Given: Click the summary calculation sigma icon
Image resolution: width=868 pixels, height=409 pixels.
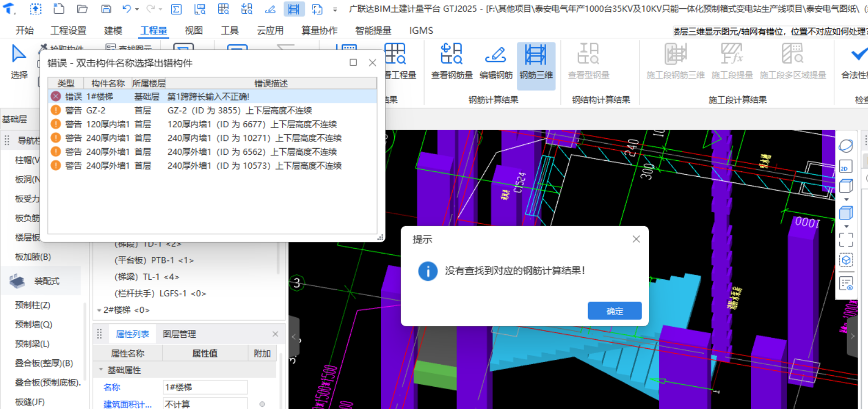Looking at the screenshot, I should pos(176,9).
